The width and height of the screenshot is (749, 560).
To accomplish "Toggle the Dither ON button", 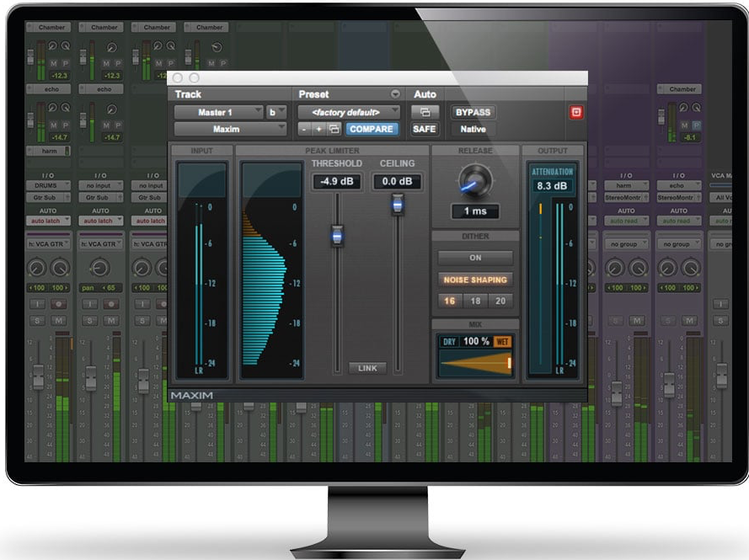I will click(474, 258).
